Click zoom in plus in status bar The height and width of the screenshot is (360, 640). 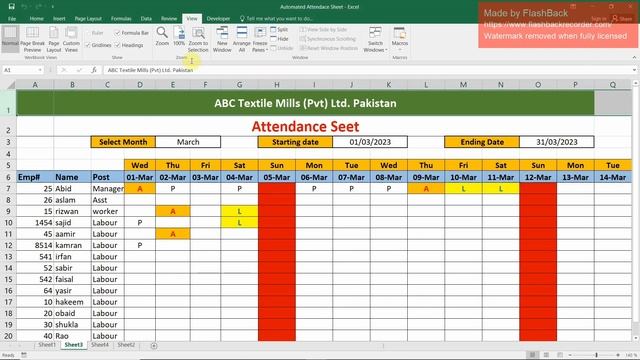[x=618, y=355]
